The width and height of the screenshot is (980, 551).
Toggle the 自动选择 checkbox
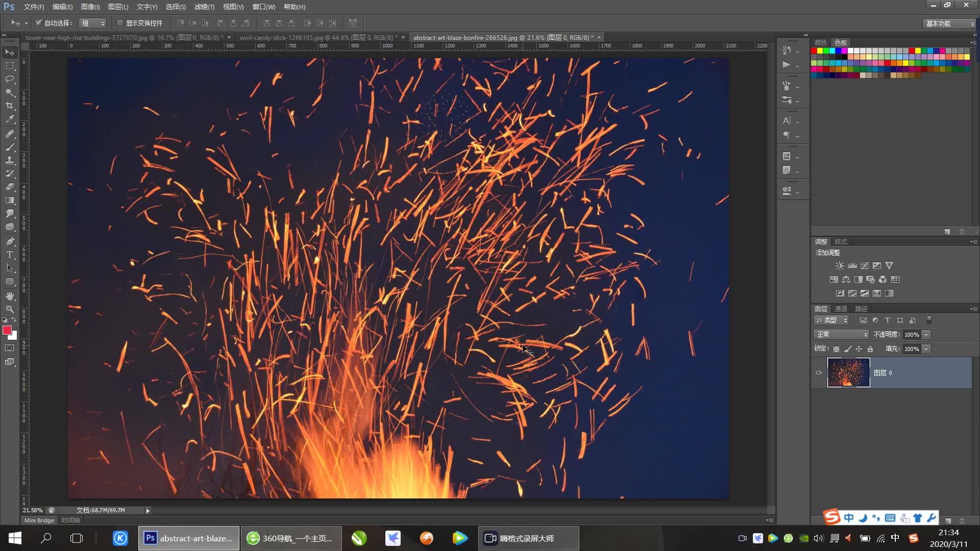[38, 23]
